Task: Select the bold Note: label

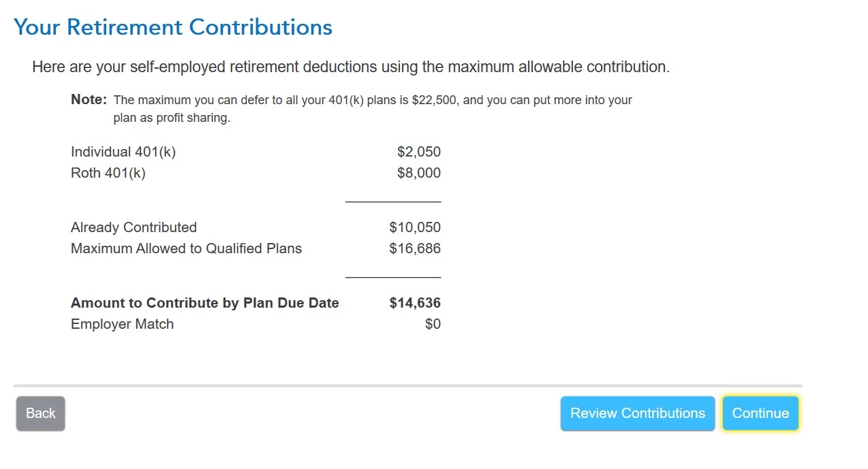Action: pyautogui.click(x=89, y=99)
